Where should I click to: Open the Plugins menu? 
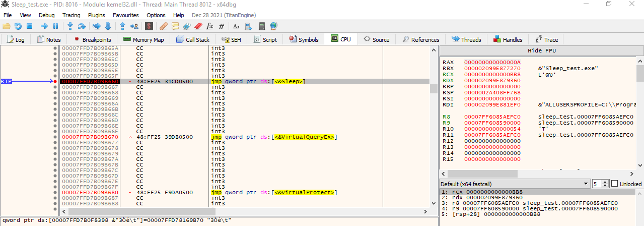click(x=97, y=15)
